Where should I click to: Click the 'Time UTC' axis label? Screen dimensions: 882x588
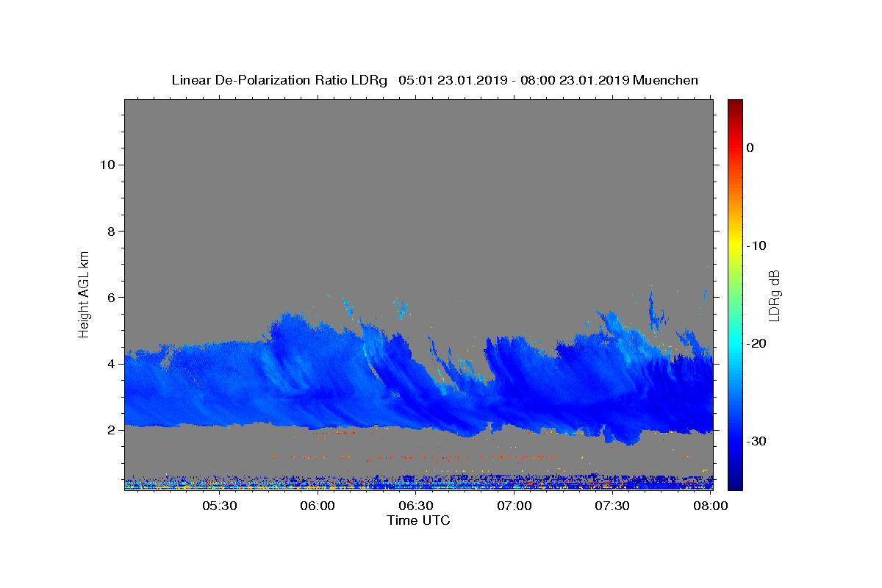coord(418,520)
